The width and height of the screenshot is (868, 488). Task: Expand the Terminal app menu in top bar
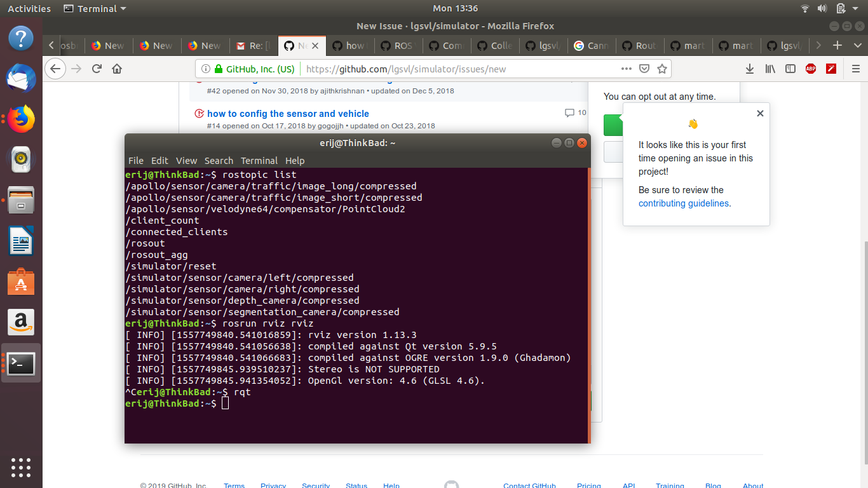(95, 8)
